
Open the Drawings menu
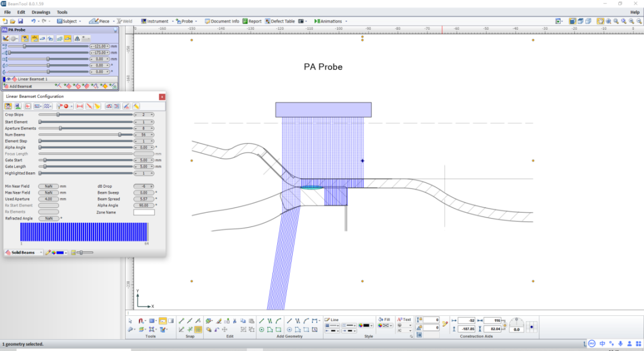[41, 13]
